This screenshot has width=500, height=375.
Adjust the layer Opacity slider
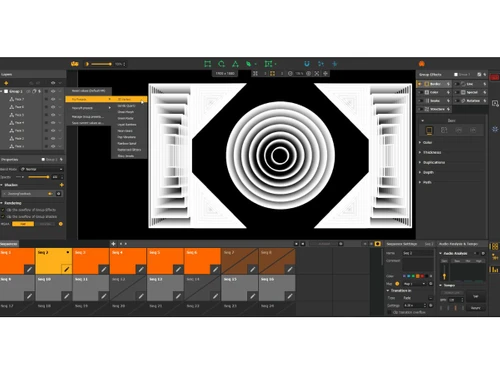pos(38,177)
